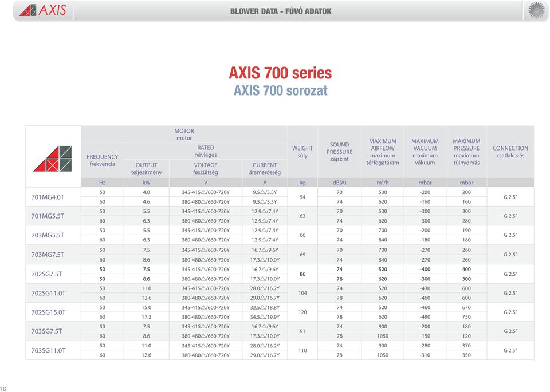Select the 'AXIS 700 sorozat' blue subheading
The height and width of the screenshot is (392, 550).
280,90
